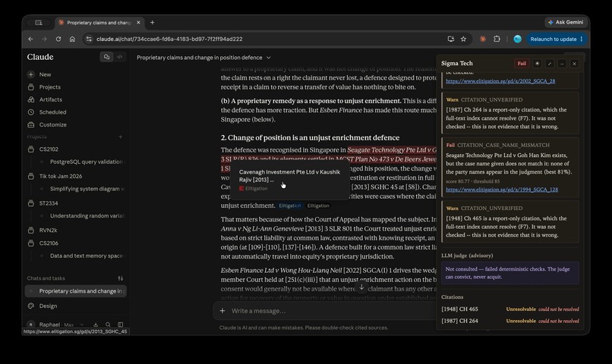This screenshot has height=364, width=612.
Task: Click Relaunch to update
Action: pos(557,39)
